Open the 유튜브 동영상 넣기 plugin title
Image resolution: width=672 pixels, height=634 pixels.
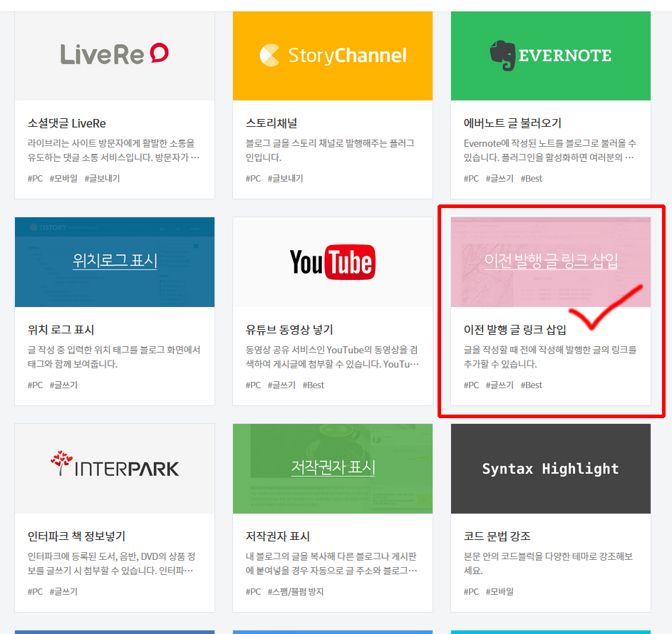coord(289,329)
